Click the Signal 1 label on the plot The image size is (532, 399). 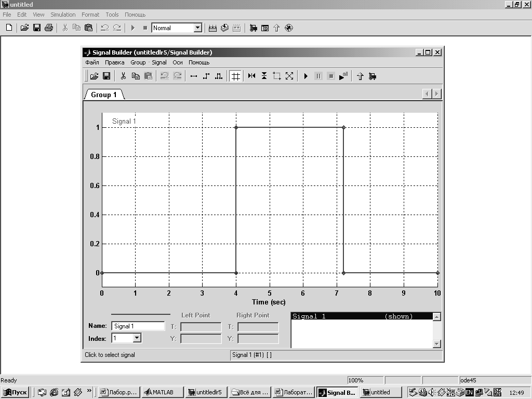[124, 121]
